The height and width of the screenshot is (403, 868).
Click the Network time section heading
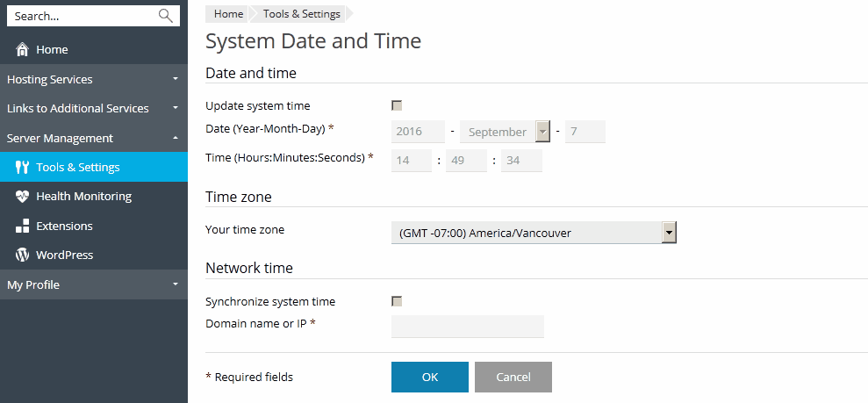[x=249, y=268]
